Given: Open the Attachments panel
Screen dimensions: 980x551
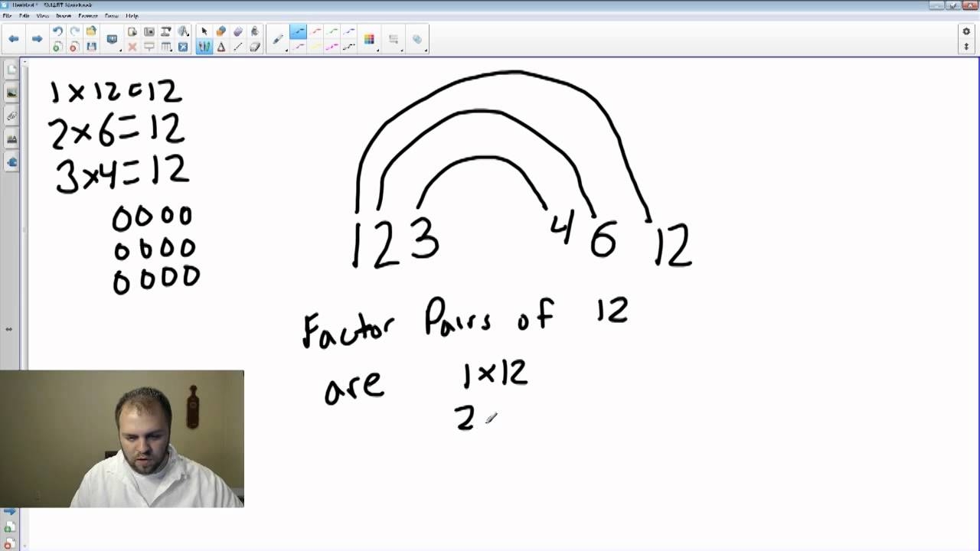Looking at the screenshot, I should click(x=10, y=116).
